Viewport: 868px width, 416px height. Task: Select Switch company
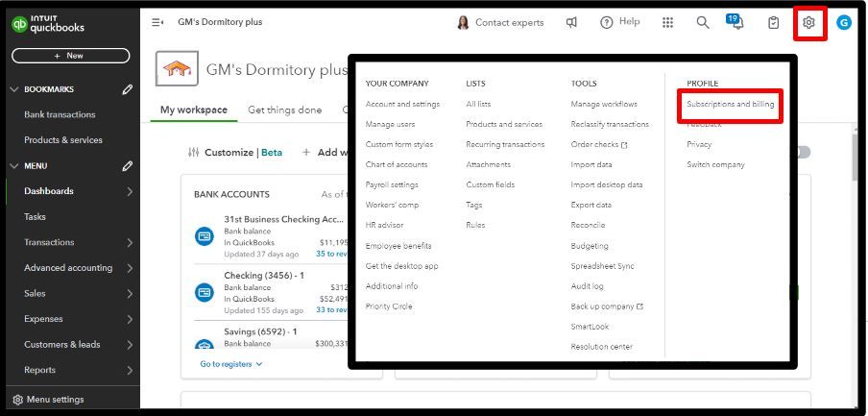[x=715, y=164]
